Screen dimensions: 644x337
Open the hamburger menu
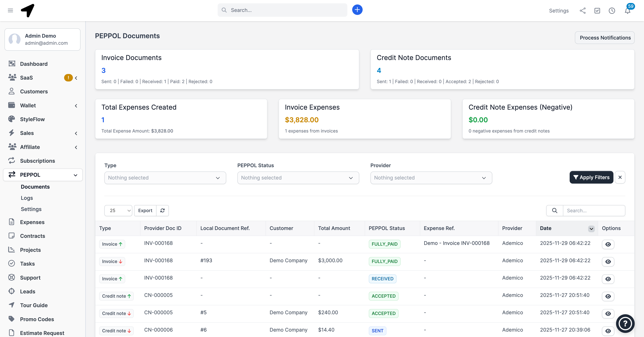10,10
